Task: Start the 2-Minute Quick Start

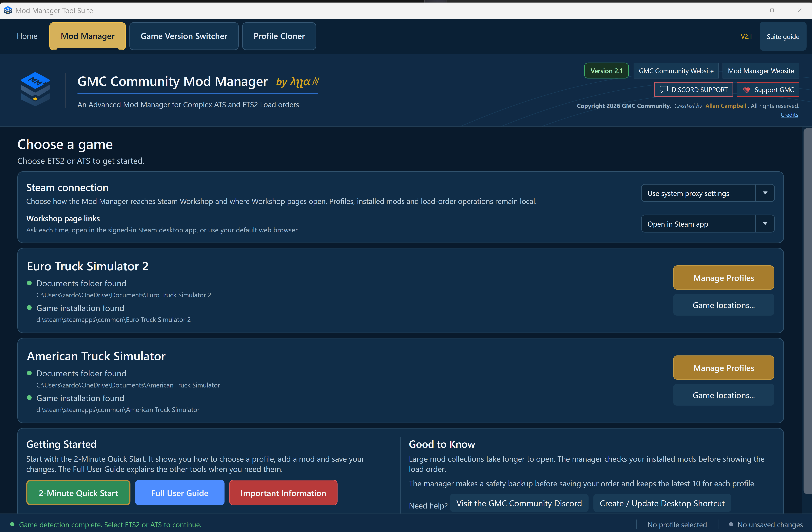Action: pos(78,493)
